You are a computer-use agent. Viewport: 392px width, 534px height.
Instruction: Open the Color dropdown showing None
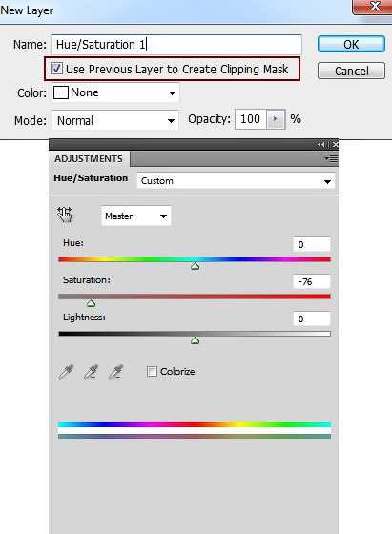coord(115,92)
